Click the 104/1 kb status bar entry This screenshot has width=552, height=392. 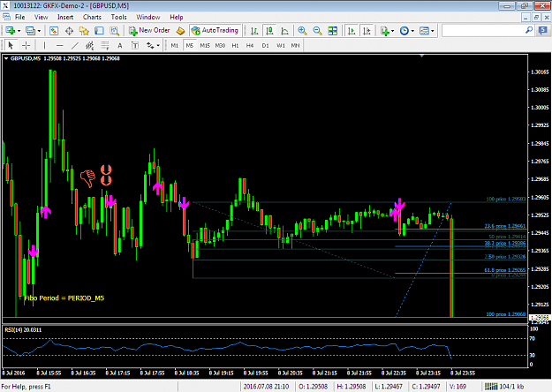[x=511, y=387]
